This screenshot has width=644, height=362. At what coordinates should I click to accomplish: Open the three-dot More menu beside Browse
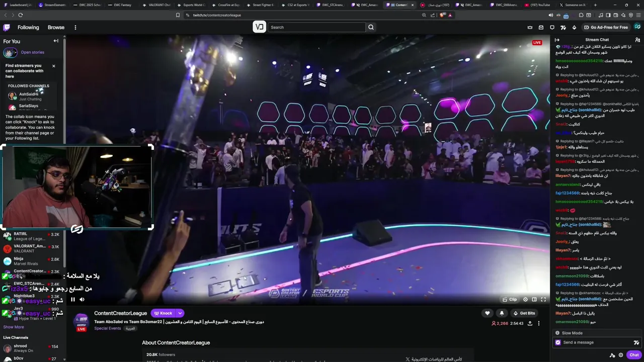(x=75, y=27)
